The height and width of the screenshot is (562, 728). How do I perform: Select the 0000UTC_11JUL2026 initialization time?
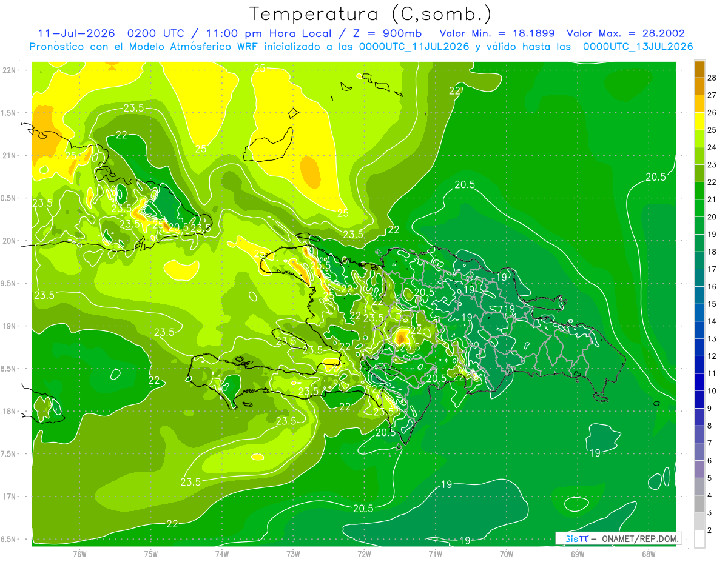(x=414, y=47)
